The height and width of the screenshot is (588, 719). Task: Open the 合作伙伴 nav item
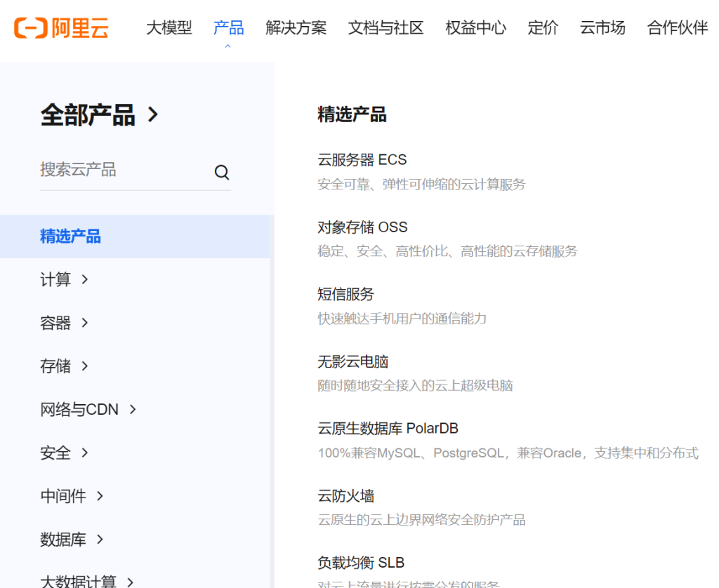[x=678, y=28]
